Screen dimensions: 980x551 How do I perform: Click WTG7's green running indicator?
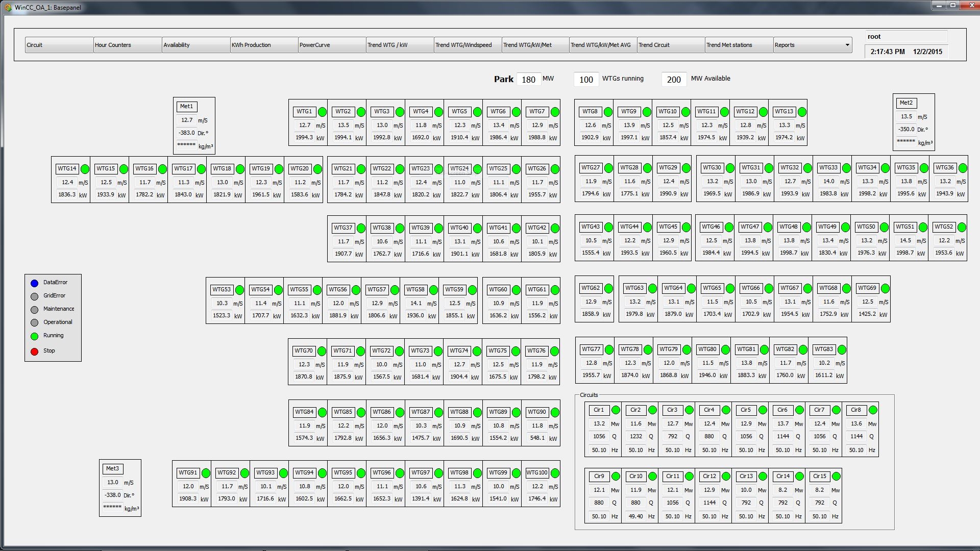tap(555, 112)
